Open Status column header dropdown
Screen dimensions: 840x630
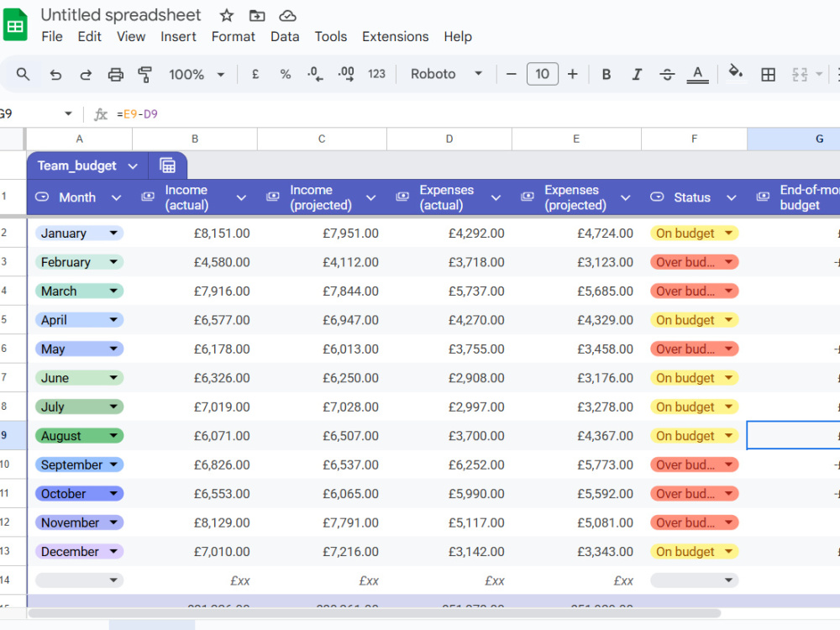tap(732, 197)
